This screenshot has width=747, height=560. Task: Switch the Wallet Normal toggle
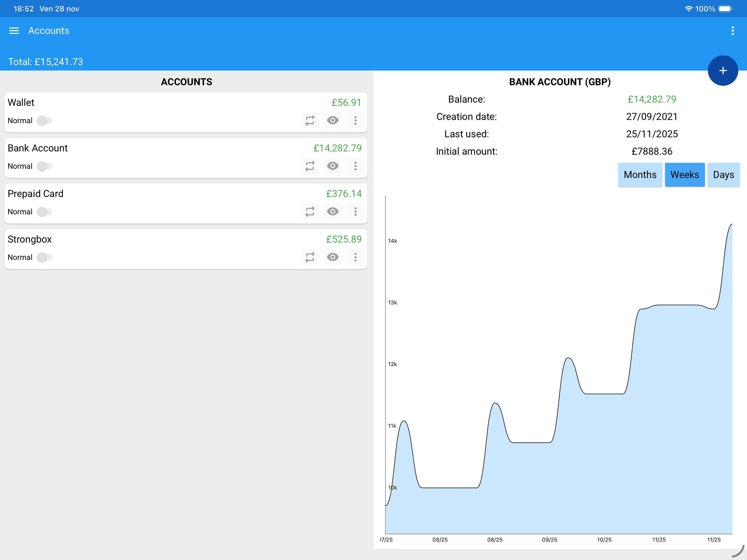pyautogui.click(x=45, y=120)
